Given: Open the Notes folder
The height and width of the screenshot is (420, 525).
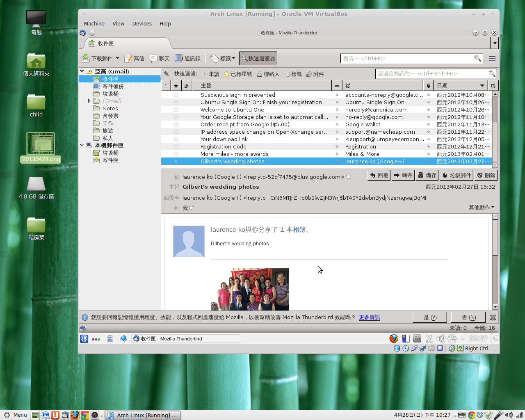Looking at the screenshot, I should point(110,109).
